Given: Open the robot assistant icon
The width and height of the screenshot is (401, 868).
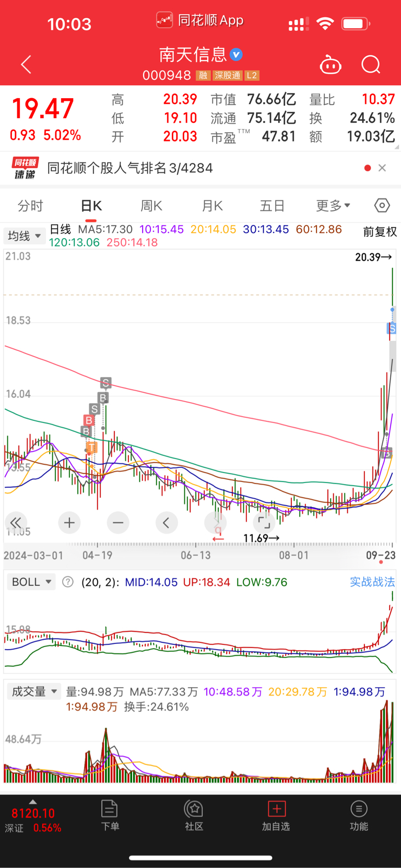Looking at the screenshot, I should [331, 65].
